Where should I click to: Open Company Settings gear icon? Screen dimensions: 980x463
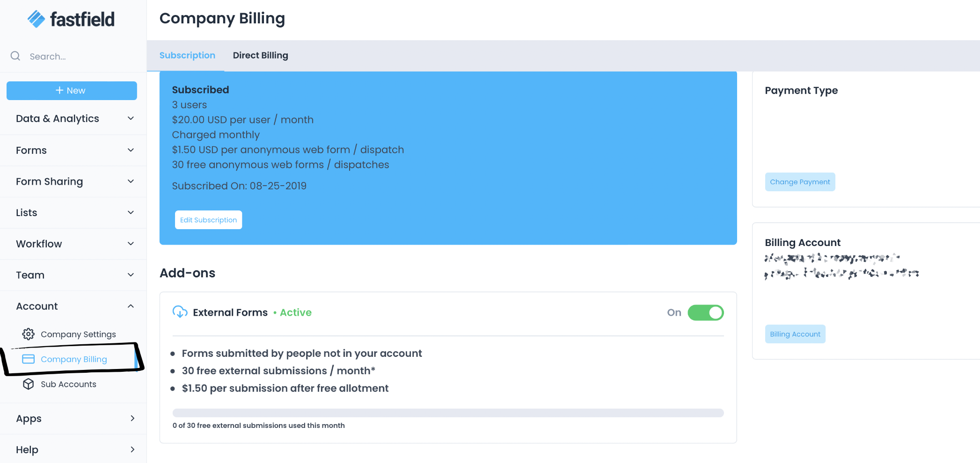click(x=29, y=334)
